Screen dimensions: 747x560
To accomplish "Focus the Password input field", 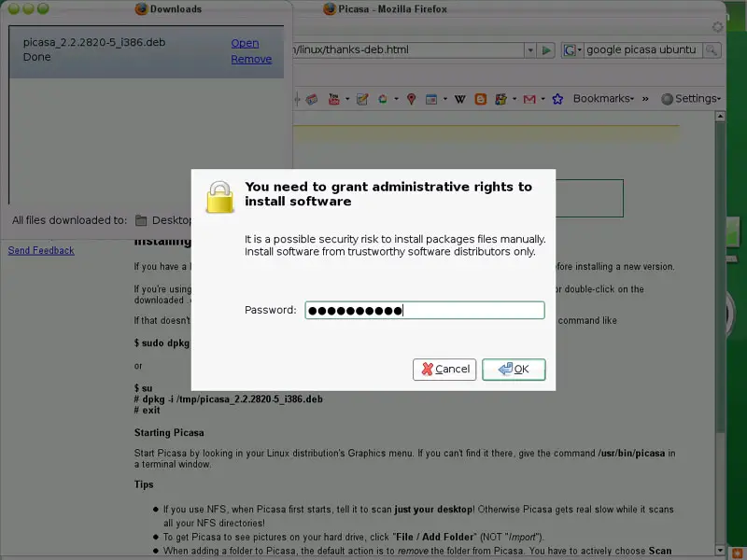I will pos(425,311).
